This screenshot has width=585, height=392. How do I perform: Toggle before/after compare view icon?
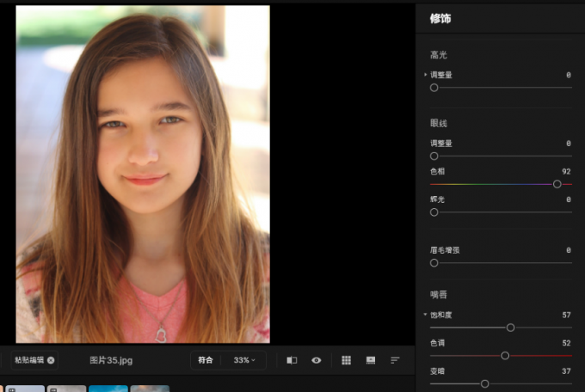point(292,360)
